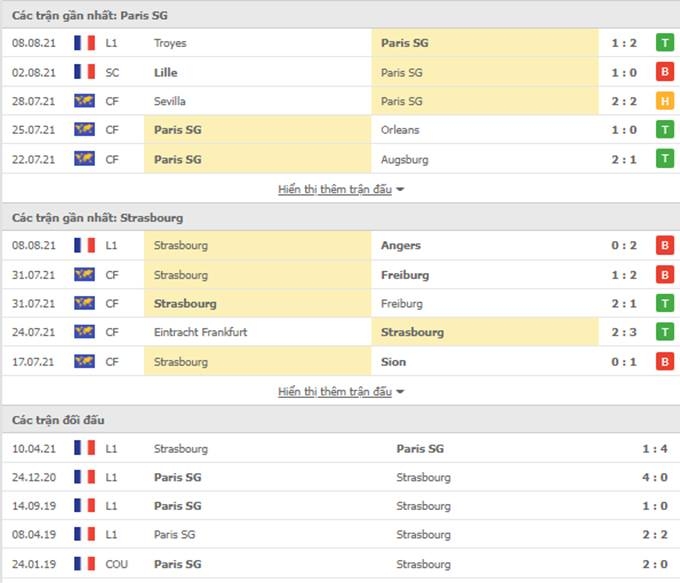The image size is (680, 583).
Task: Click world flag icon in 17.07.21 Sion row
Action: pyautogui.click(x=85, y=361)
